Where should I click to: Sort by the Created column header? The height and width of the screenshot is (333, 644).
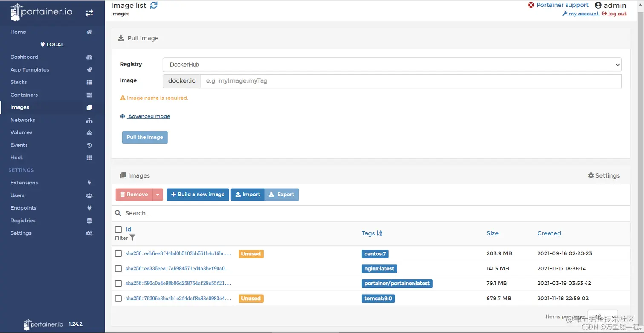tap(549, 233)
